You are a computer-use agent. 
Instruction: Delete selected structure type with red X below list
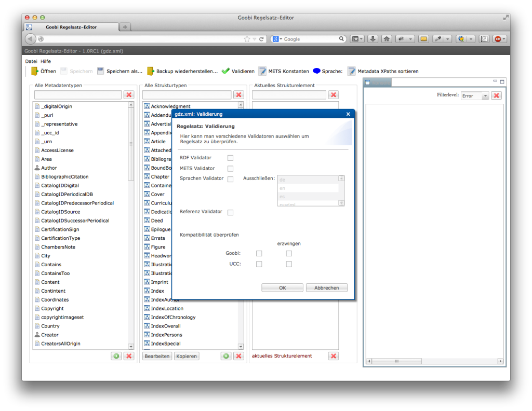tap(239, 356)
